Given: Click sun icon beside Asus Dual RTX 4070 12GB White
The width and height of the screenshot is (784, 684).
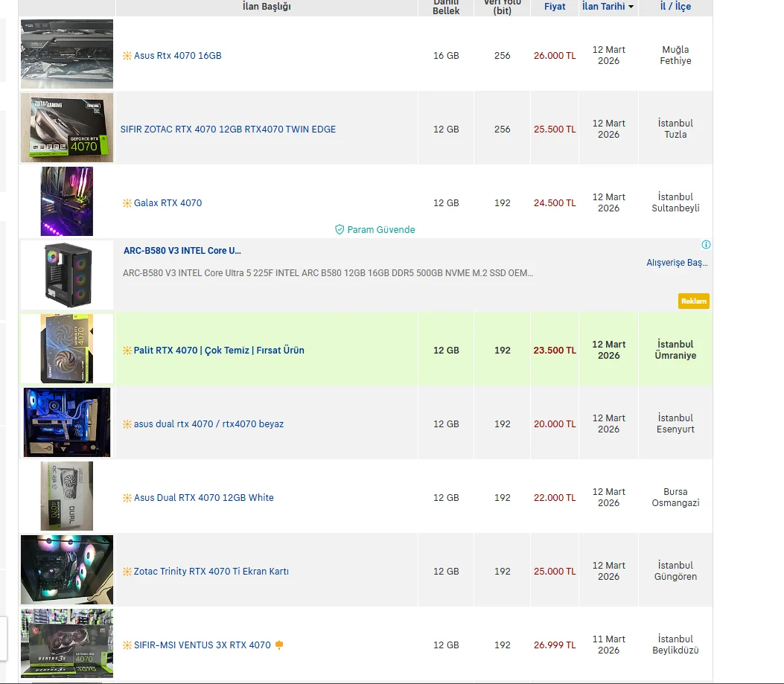Looking at the screenshot, I should click(x=127, y=498).
